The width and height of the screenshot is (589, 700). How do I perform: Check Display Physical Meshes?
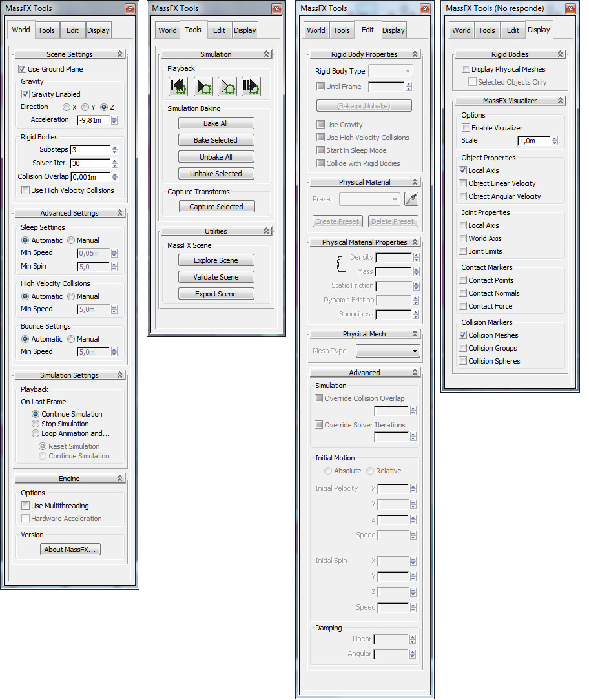coord(466,68)
